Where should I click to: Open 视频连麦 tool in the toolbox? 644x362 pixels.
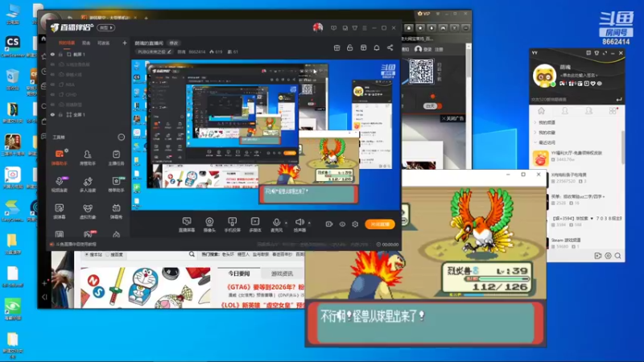click(59, 184)
